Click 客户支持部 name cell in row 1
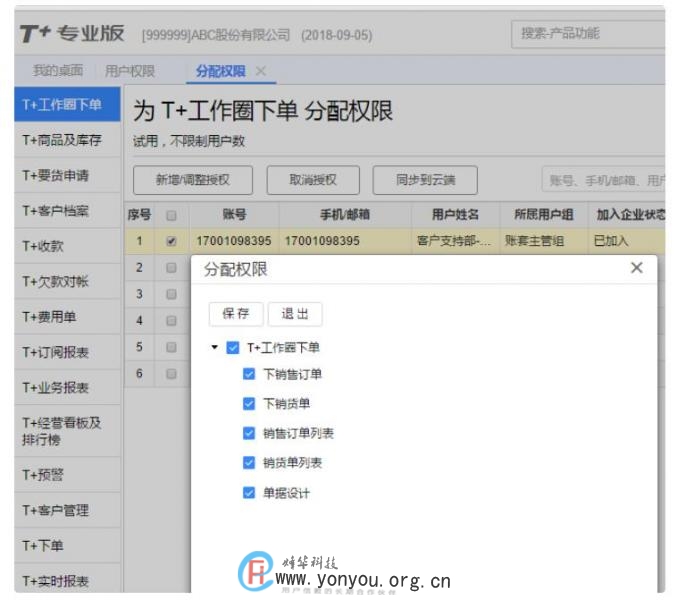The image size is (694, 600). coord(454,241)
